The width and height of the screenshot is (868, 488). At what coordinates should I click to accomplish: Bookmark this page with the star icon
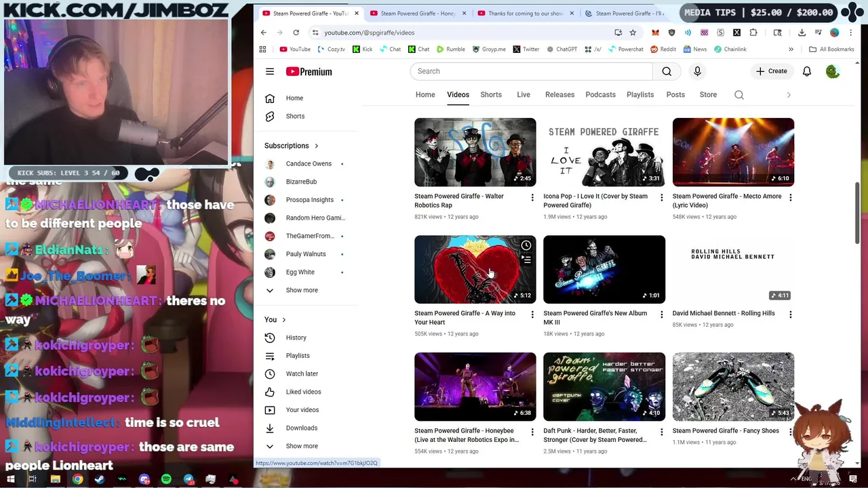[x=633, y=33]
